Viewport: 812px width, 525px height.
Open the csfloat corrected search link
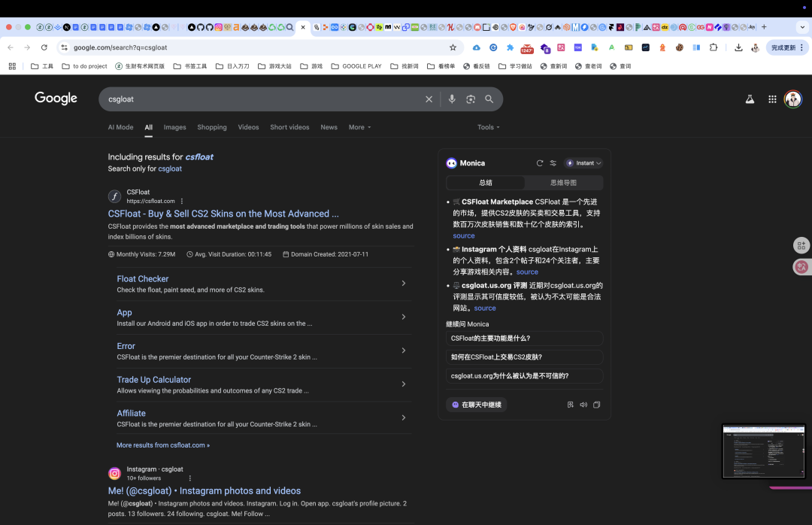pos(199,156)
